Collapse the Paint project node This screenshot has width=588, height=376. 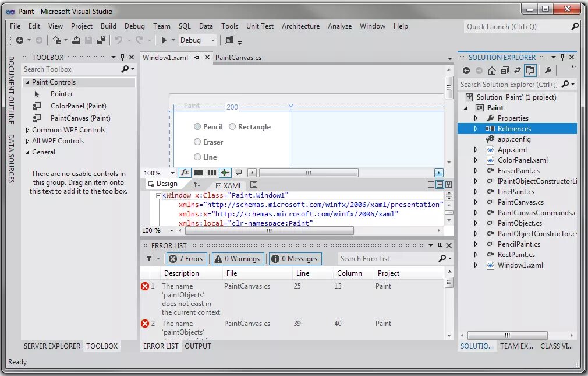pos(466,108)
